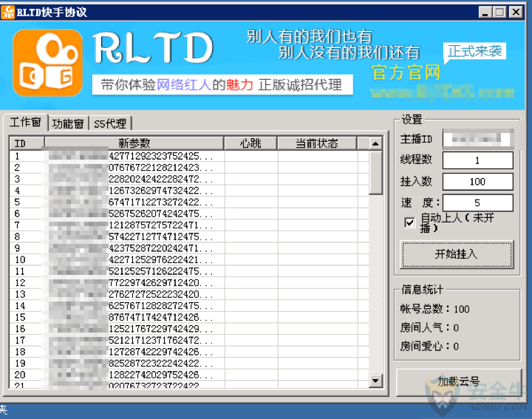
Task: Select row 5 with 67471712273272422
Action: click(x=189, y=202)
